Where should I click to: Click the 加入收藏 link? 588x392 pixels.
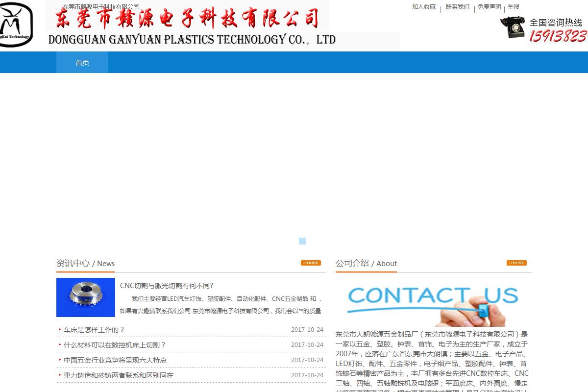[x=423, y=7]
